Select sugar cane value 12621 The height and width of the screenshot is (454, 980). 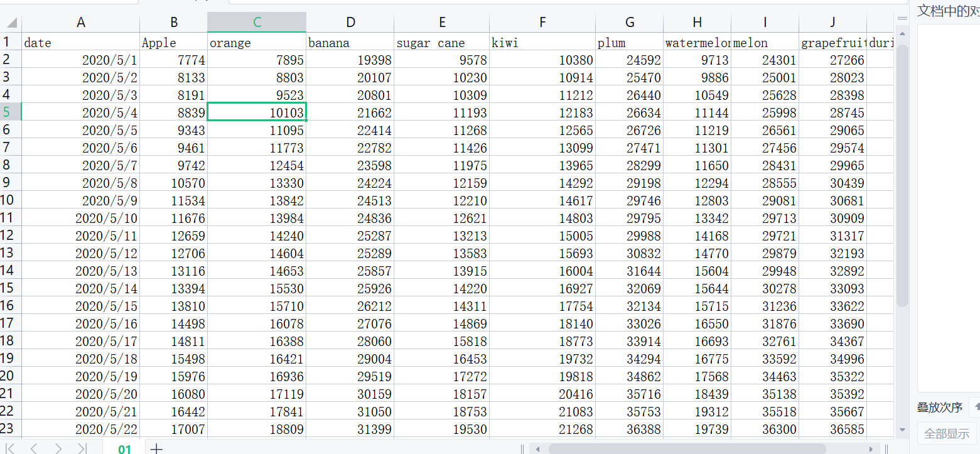tap(442, 218)
